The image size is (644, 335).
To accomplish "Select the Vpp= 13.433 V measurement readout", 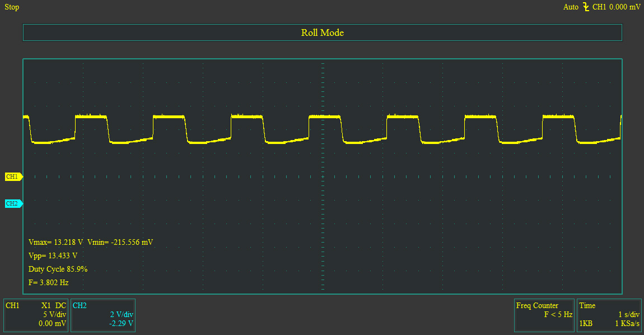I will tap(53, 255).
